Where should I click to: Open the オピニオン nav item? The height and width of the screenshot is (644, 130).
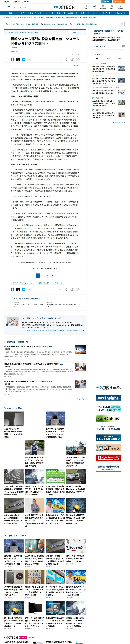(x=119, y=13)
